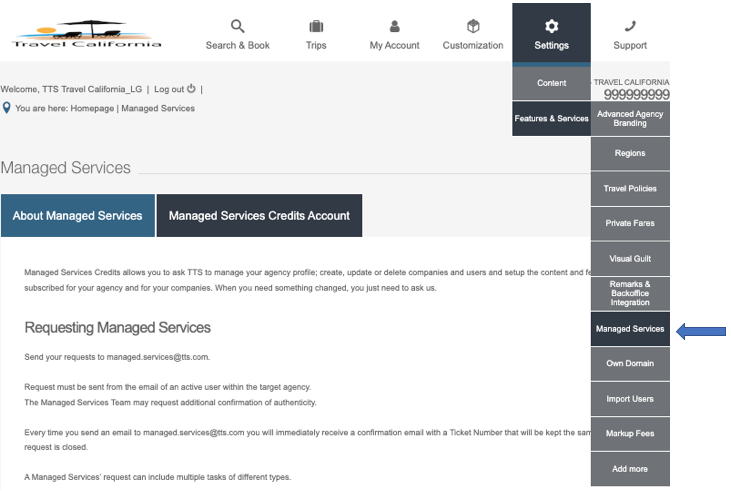Click the Search & Book magnifier icon
The image size is (731, 491).
pos(238,26)
